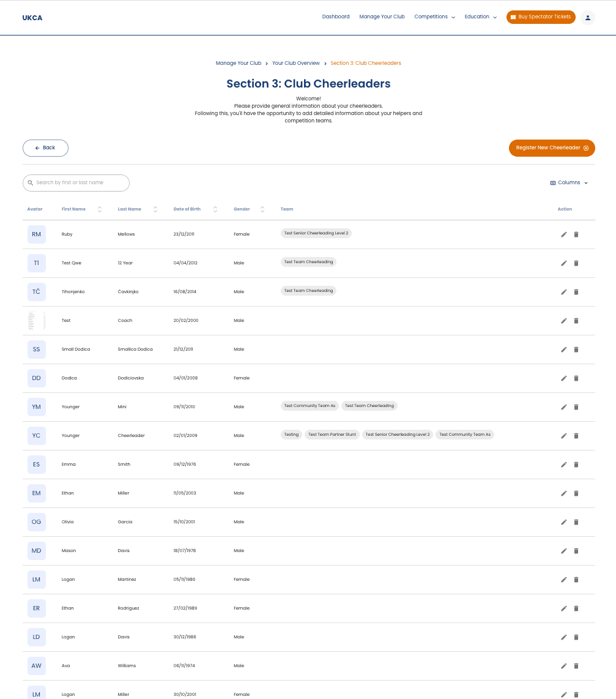Screen dimensions: 616x699
Task: Edit Ethan Rodriguez's record
Action: click(563, 608)
